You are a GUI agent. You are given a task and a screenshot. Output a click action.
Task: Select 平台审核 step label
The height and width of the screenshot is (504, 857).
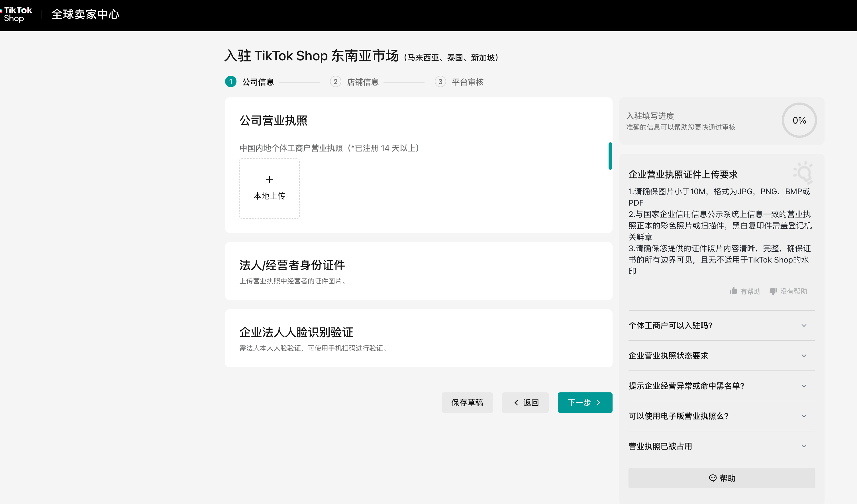pos(468,82)
